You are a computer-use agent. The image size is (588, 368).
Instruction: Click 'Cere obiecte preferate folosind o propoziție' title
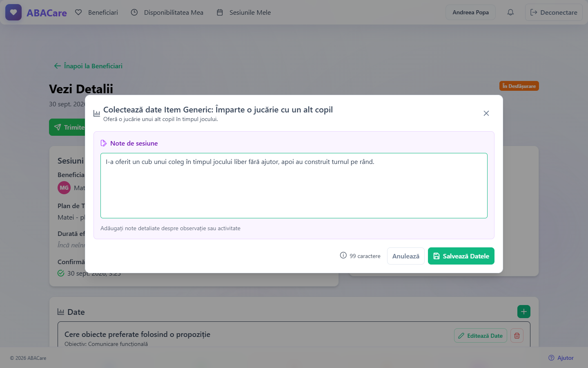[137, 334]
